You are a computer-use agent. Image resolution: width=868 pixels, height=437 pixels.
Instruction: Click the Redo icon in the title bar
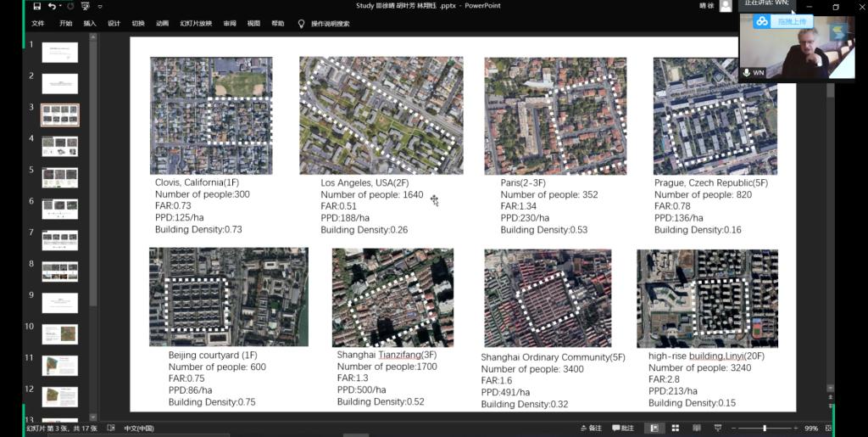(x=70, y=6)
